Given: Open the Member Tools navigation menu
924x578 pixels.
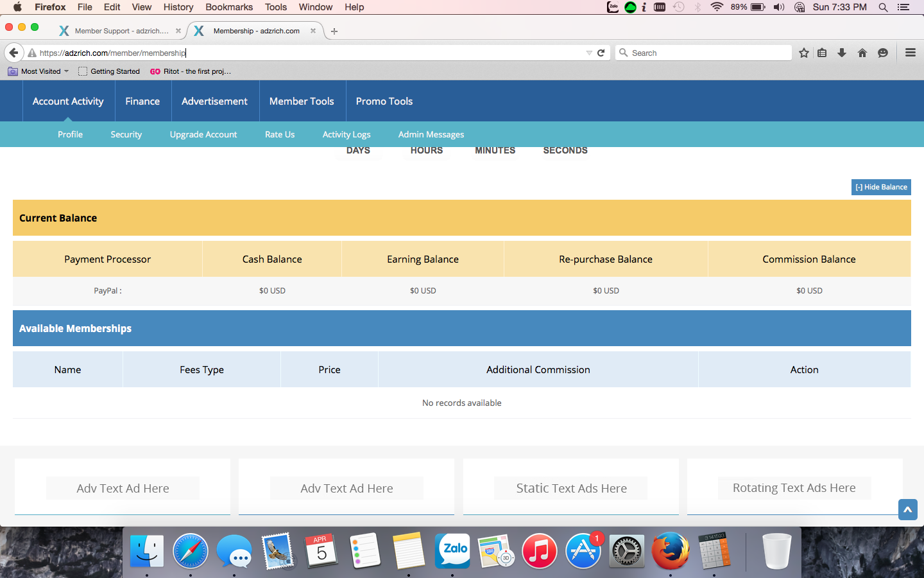Looking at the screenshot, I should [302, 101].
